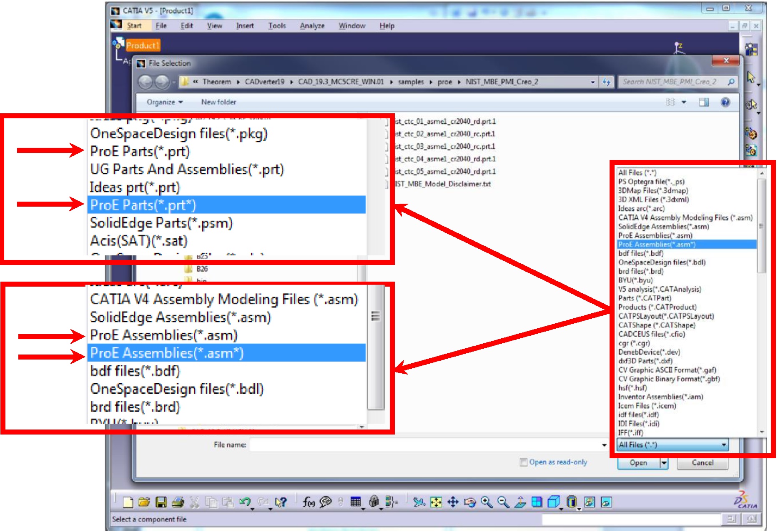Click the refresh button beside the address bar
The height and width of the screenshot is (532, 778).
tap(606, 82)
